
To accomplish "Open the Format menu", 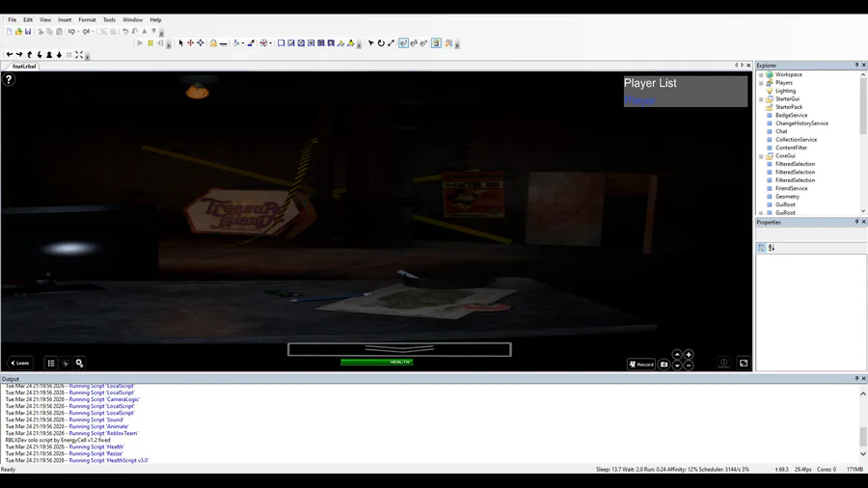I will click(87, 20).
